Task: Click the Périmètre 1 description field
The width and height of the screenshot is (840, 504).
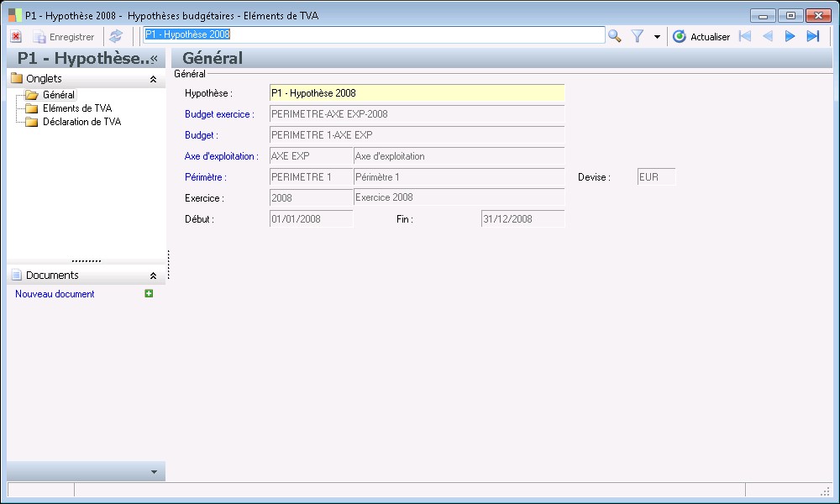Action: coord(459,176)
